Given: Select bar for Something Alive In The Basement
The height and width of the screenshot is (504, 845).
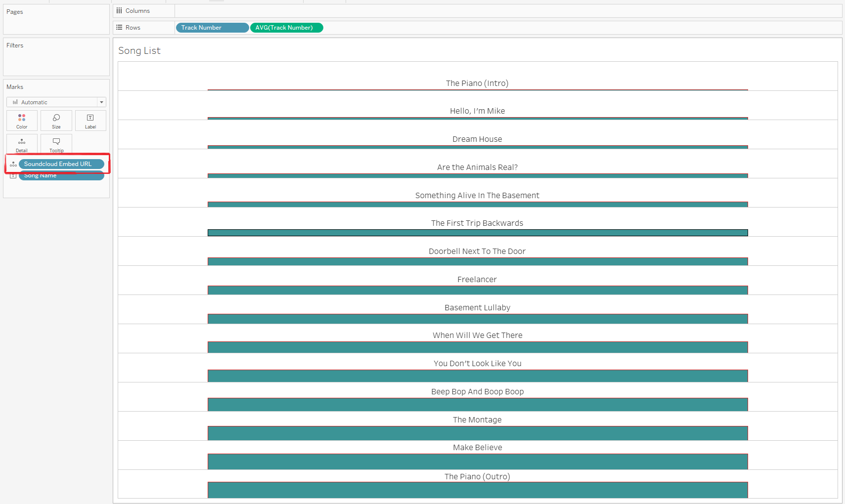Looking at the screenshot, I should [x=478, y=204].
